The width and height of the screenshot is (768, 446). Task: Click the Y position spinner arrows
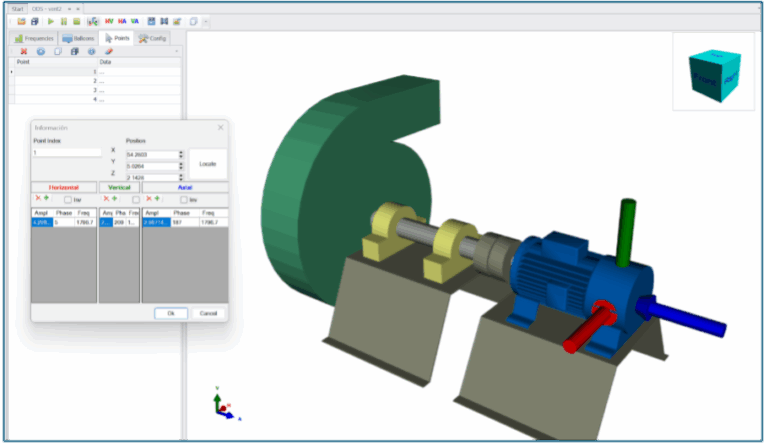(181, 166)
